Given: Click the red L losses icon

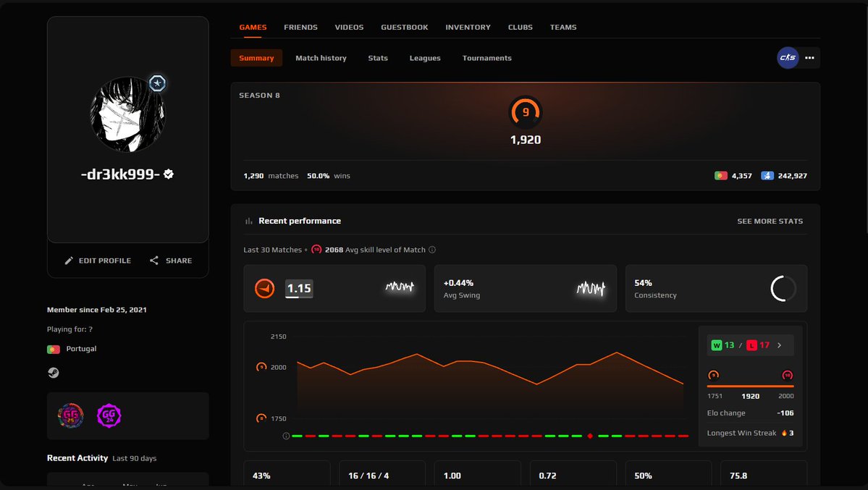Looking at the screenshot, I should tap(751, 345).
